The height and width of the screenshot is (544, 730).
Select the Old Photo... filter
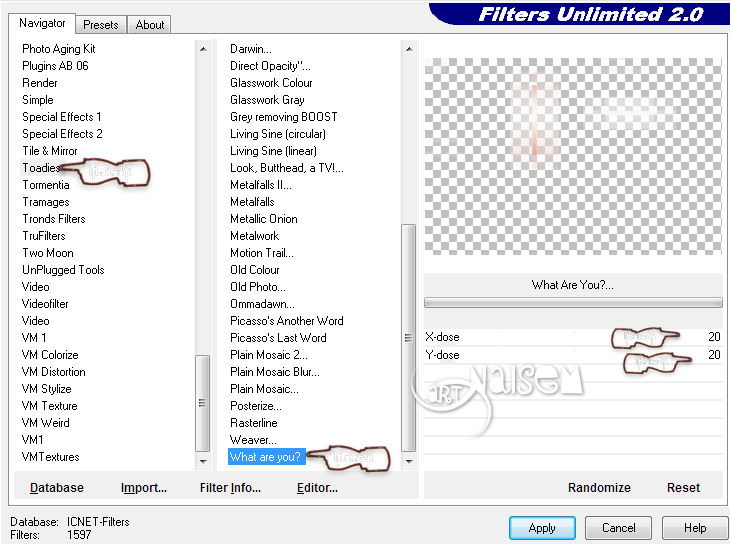coord(257,287)
